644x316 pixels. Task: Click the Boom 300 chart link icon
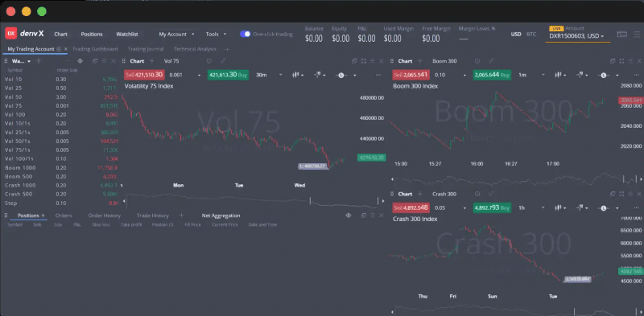pos(491,61)
